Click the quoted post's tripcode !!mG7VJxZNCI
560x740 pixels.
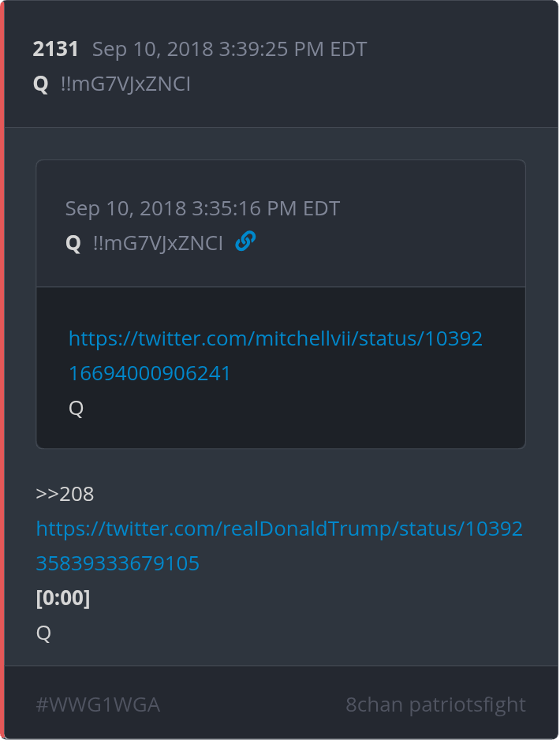[x=158, y=243]
